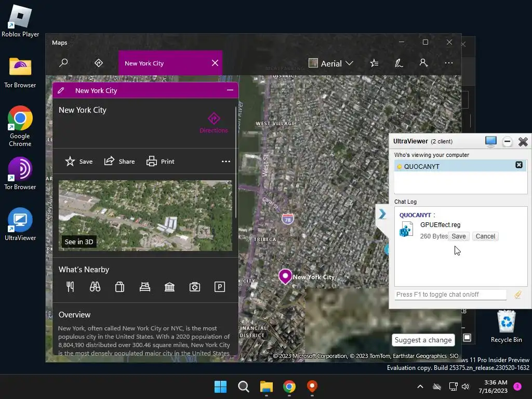Show nearby parking P icon
Image resolution: width=532 pixels, height=399 pixels.
(220, 287)
